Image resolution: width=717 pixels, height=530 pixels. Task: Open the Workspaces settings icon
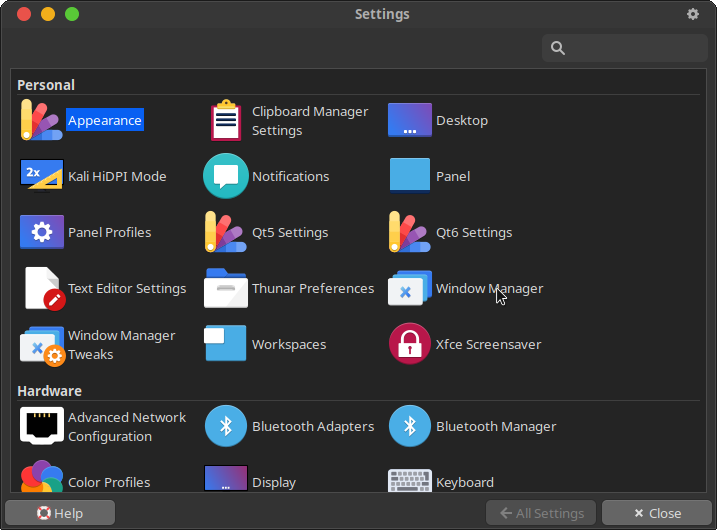tap(226, 344)
